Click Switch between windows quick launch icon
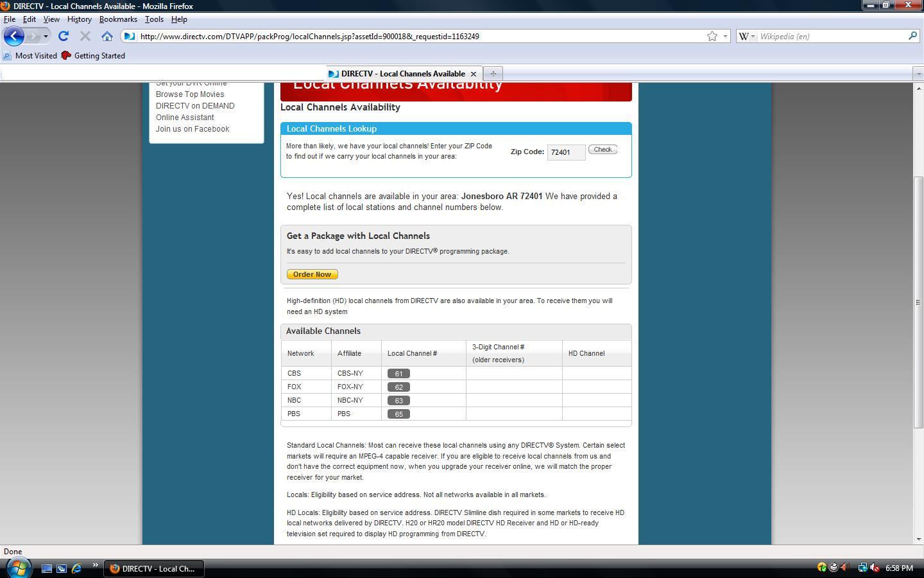924x578 pixels. [x=62, y=568]
